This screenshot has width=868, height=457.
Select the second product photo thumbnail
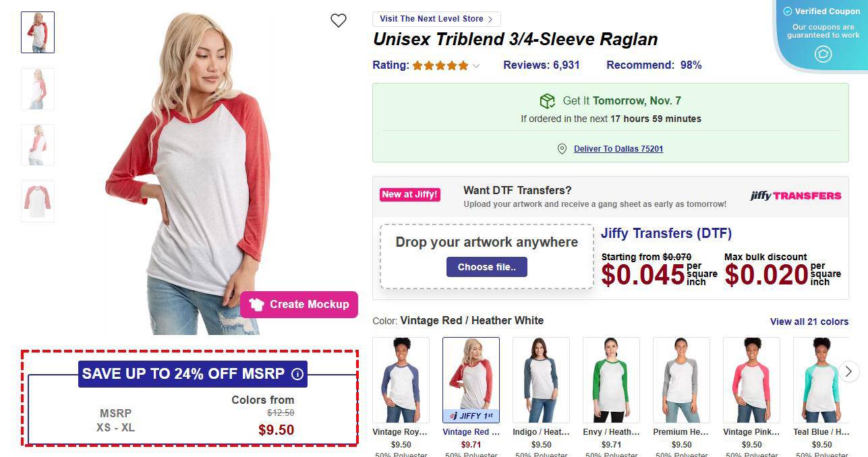point(37,88)
